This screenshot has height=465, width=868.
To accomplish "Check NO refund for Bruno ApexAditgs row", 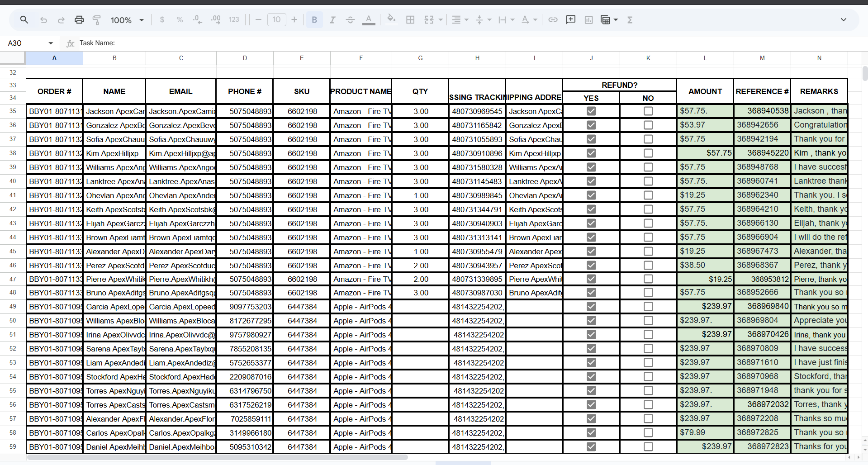I will point(648,293).
